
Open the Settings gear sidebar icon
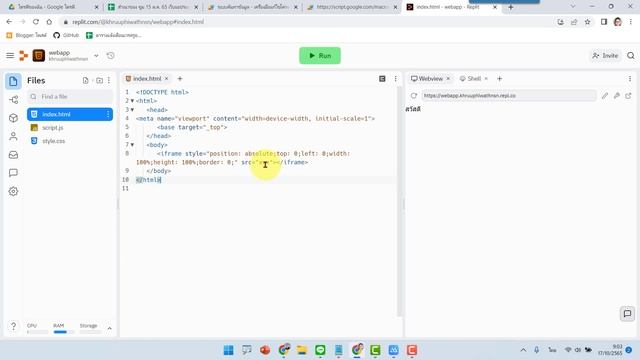tap(13, 191)
